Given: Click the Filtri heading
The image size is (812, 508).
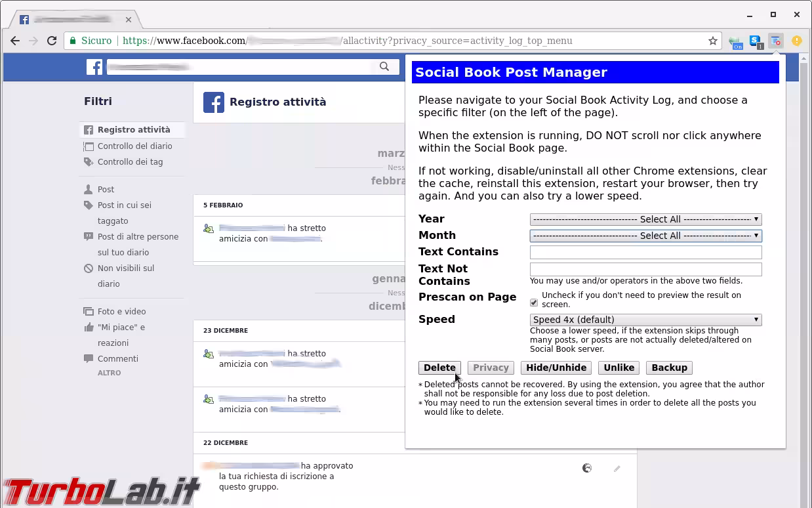Looking at the screenshot, I should 98,101.
